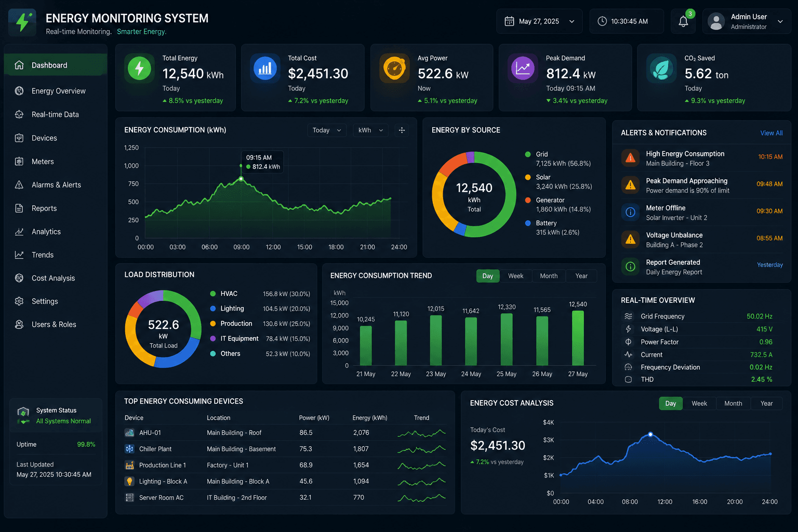Click View All alerts link
Viewport: 798px width, 532px height.
coord(771,133)
